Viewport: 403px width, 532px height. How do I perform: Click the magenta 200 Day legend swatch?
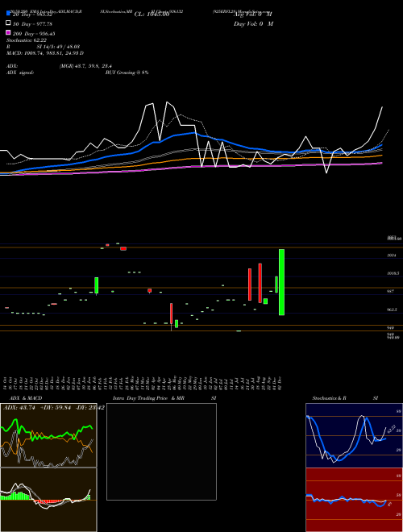8,33
